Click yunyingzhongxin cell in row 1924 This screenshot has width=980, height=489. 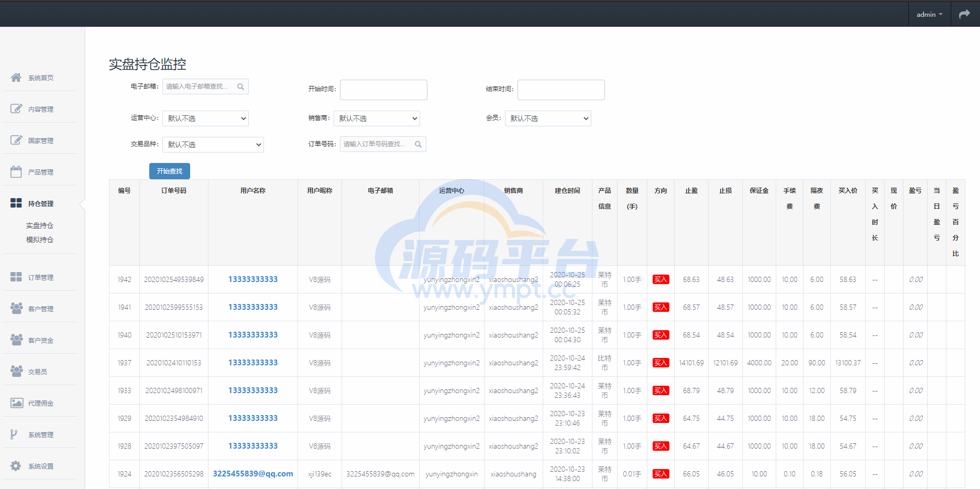[452, 474]
